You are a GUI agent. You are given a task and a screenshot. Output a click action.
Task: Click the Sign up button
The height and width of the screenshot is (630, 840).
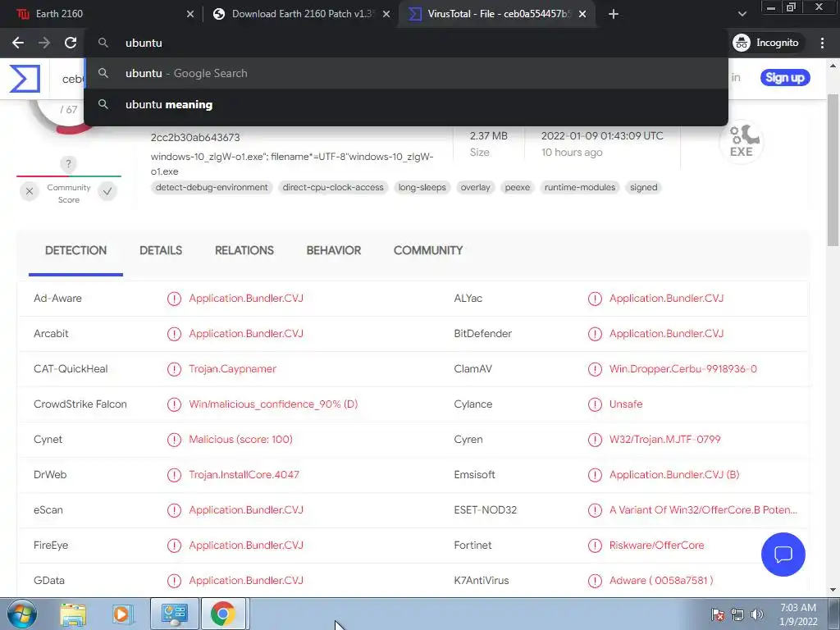coord(785,78)
